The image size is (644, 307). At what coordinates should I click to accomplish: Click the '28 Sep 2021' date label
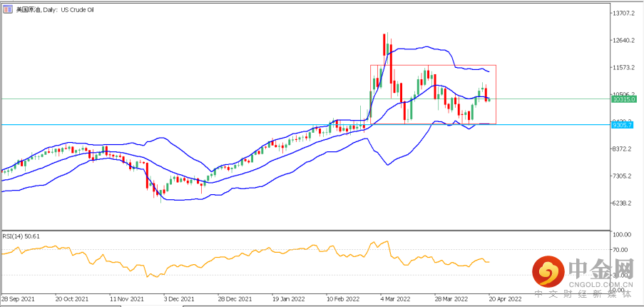click(16, 298)
